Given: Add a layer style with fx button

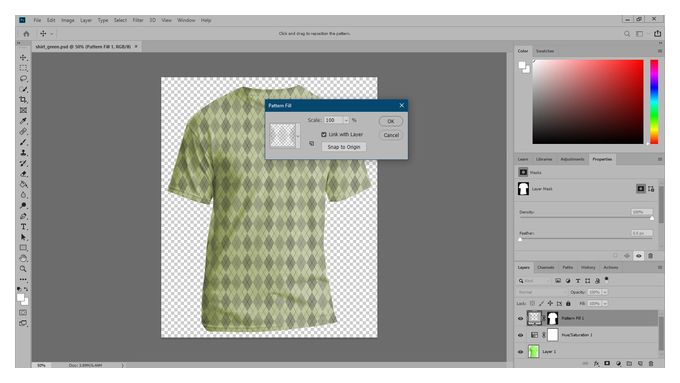Looking at the screenshot, I should coord(596,363).
